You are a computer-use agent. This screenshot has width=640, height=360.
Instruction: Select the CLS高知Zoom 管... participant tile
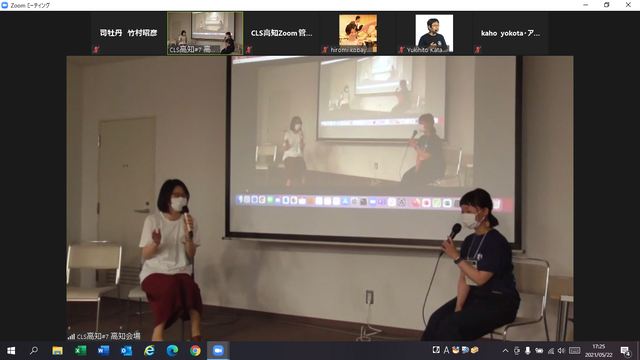[281, 33]
